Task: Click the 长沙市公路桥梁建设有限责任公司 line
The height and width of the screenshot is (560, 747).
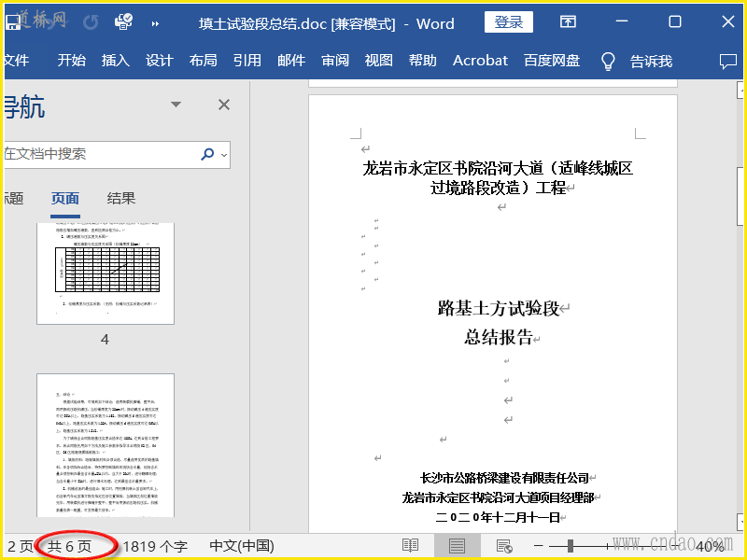Action: 504,478
